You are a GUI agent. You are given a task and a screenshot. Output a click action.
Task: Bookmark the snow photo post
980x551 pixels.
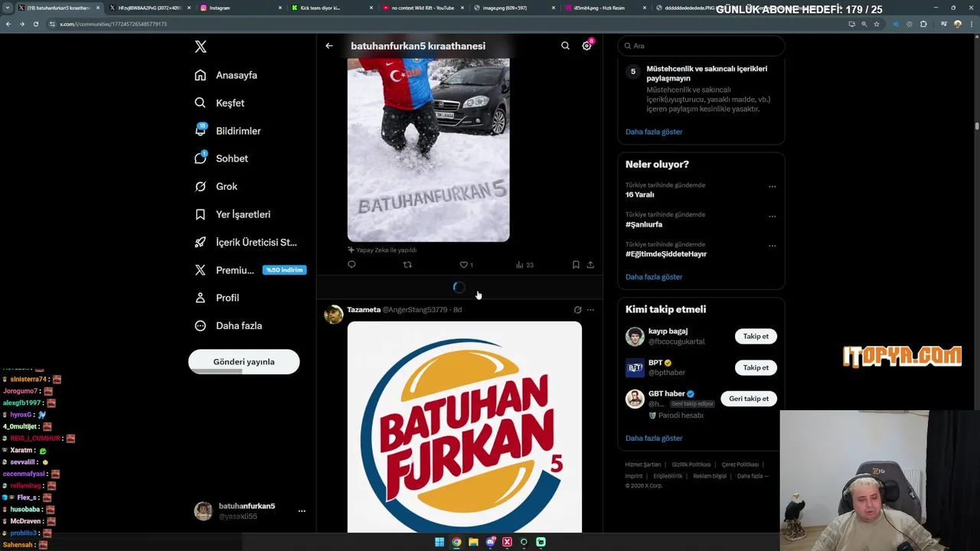coord(576,265)
